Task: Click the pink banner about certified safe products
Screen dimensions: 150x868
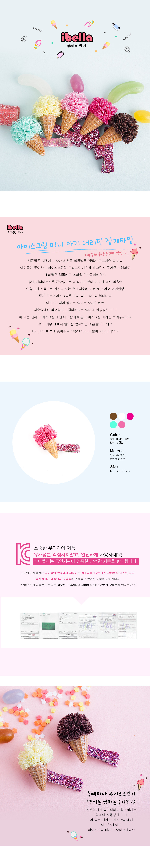Action: pyautogui.click(x=86, y=561)
